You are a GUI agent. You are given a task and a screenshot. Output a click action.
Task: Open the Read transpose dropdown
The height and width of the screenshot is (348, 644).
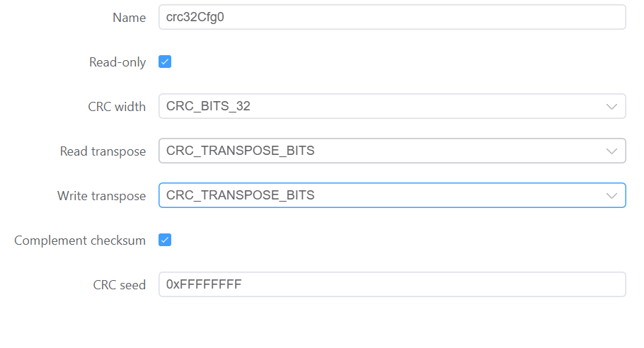391,151
